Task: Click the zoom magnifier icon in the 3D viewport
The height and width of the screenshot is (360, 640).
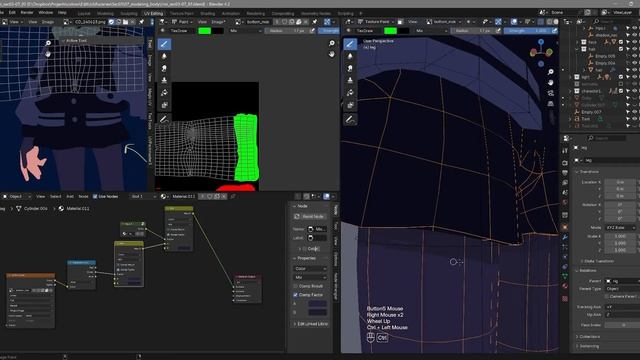Action: tap(551, 72)
